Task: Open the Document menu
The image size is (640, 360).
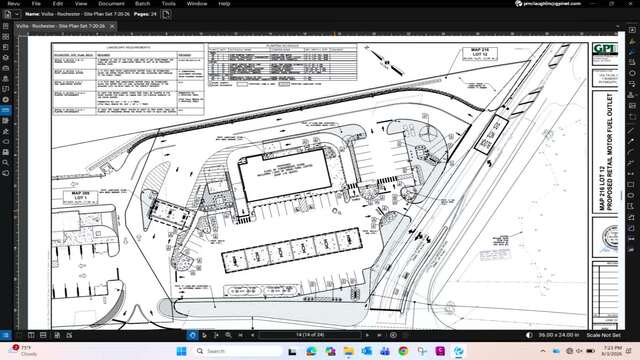Action: click(111, 4)
